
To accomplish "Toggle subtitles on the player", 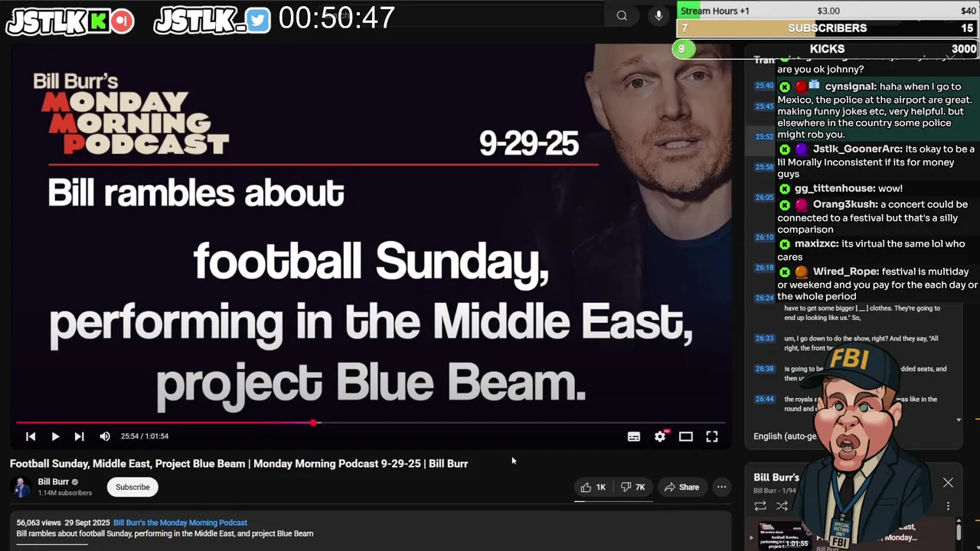I will point(634,436).
